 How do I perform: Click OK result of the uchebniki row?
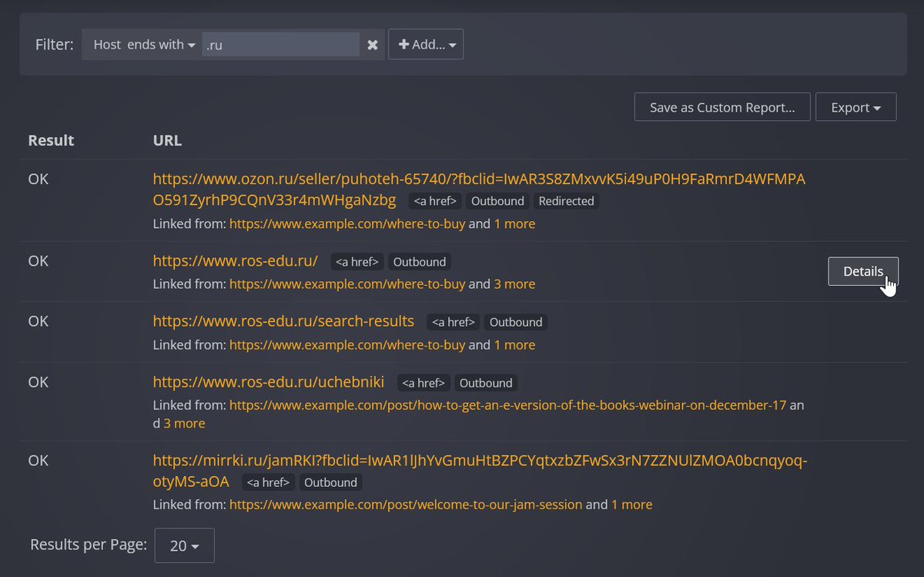click(x=38, y=381)
